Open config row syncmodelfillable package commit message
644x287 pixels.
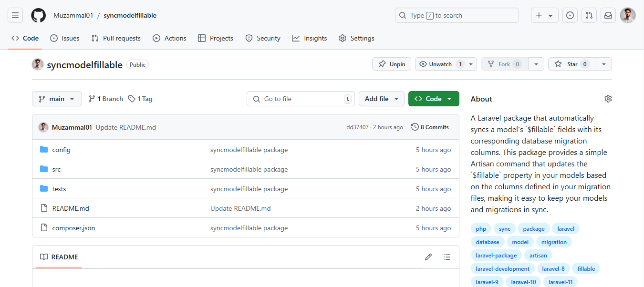click(249, 150)
